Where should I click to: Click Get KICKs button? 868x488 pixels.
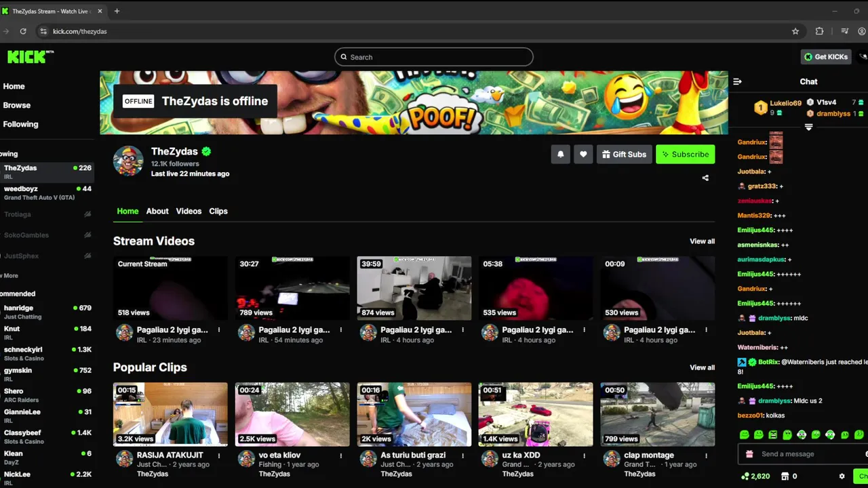pos(825,57)
